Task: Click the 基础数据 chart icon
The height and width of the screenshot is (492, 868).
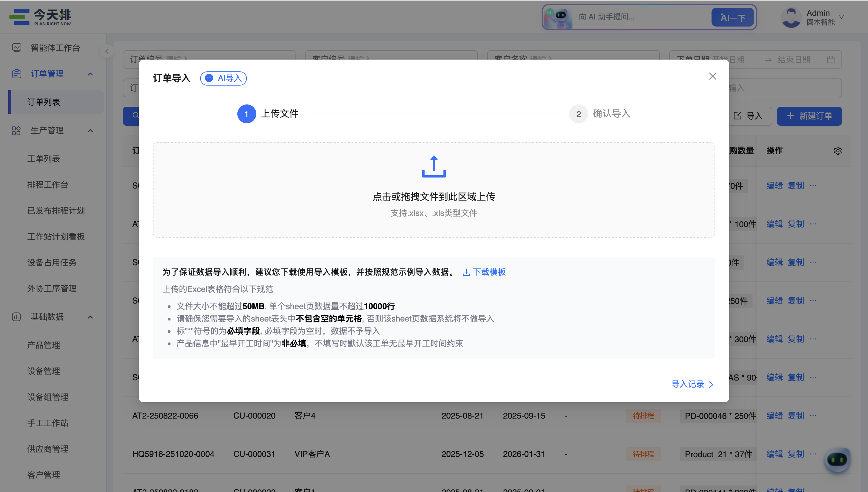Action: pos(16,316)
